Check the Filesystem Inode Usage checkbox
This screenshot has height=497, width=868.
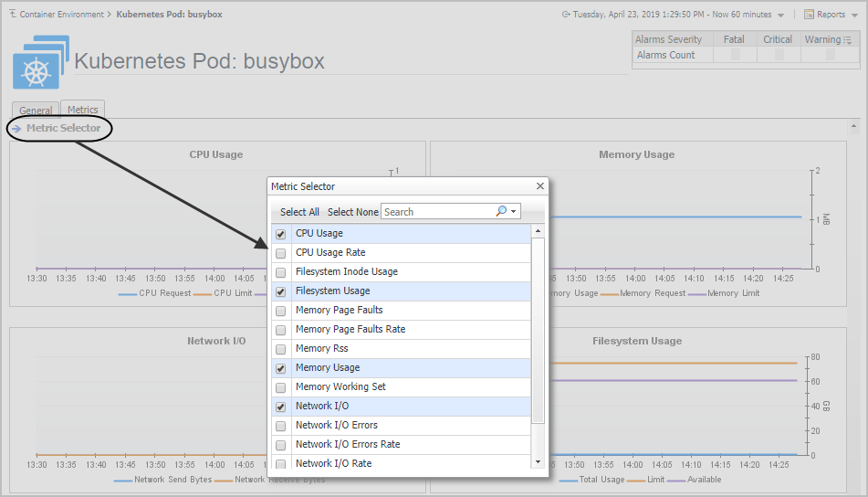tap(280, 272)
